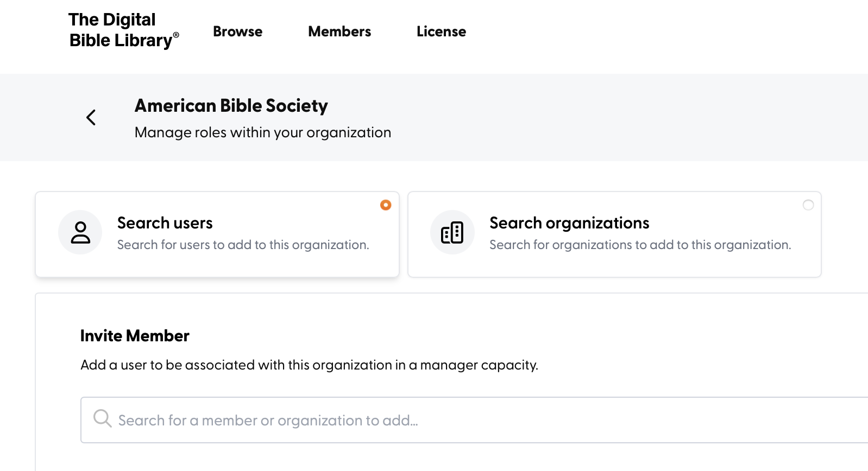The image size is (868, 471).
Task: Click the 'Search users' card title
Action: coord(165,223)
